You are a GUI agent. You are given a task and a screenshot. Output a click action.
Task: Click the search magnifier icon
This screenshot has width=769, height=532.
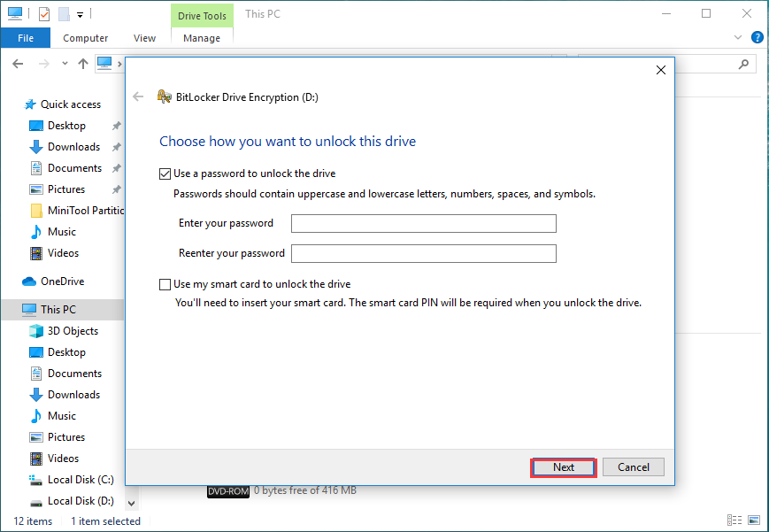(x=743, y=64)
